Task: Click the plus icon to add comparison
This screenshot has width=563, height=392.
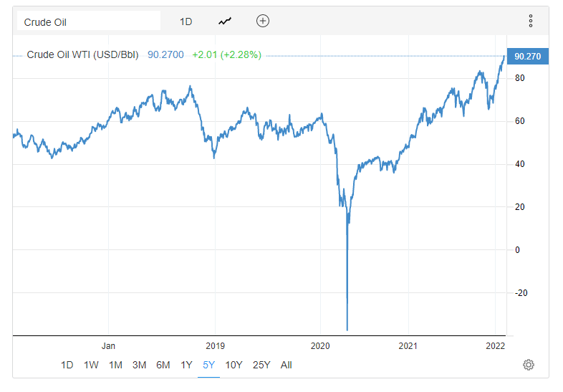Action: [263, 21]
